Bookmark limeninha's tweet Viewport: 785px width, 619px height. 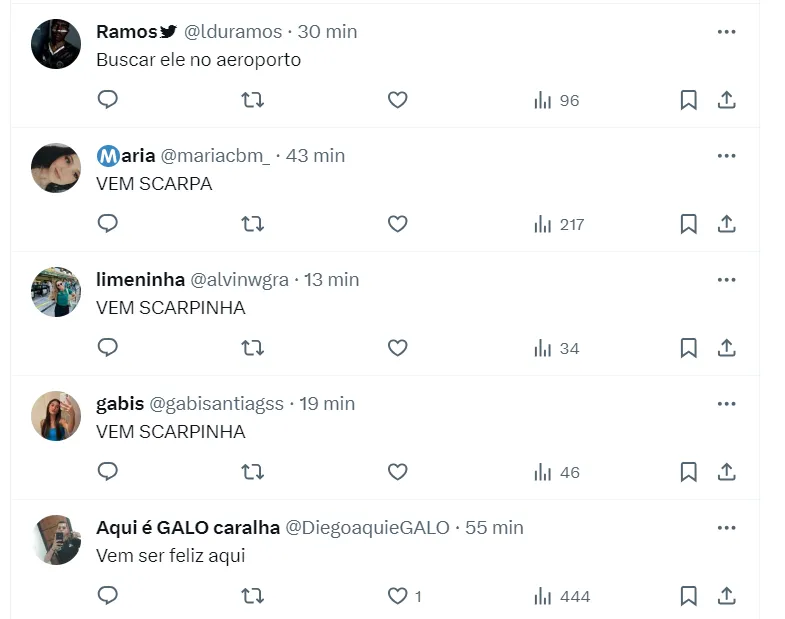click(688, 348)
